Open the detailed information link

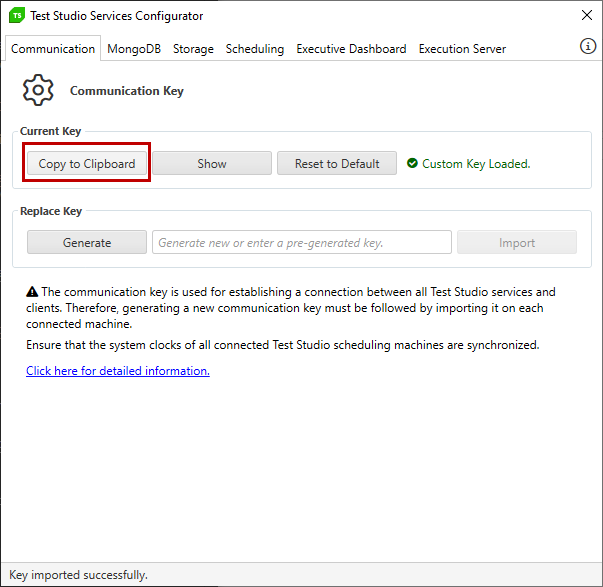pyautogui.click(x=118, y=371)
